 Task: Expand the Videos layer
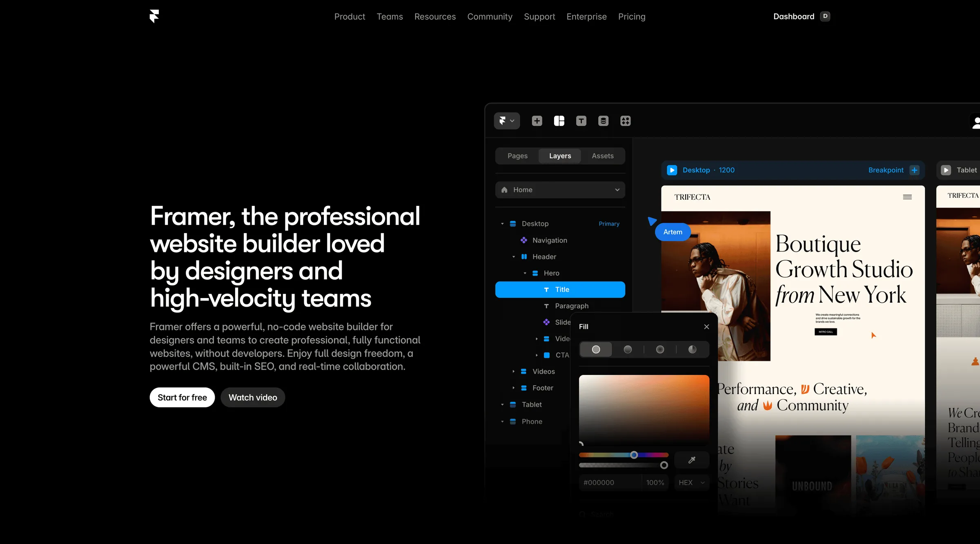click(x=514, y=372)
